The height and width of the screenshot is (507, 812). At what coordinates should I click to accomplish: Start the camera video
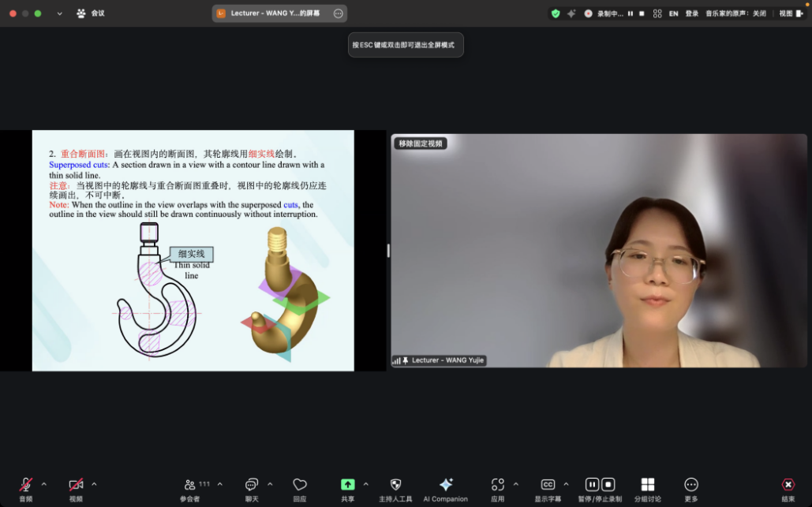[75, 484]
